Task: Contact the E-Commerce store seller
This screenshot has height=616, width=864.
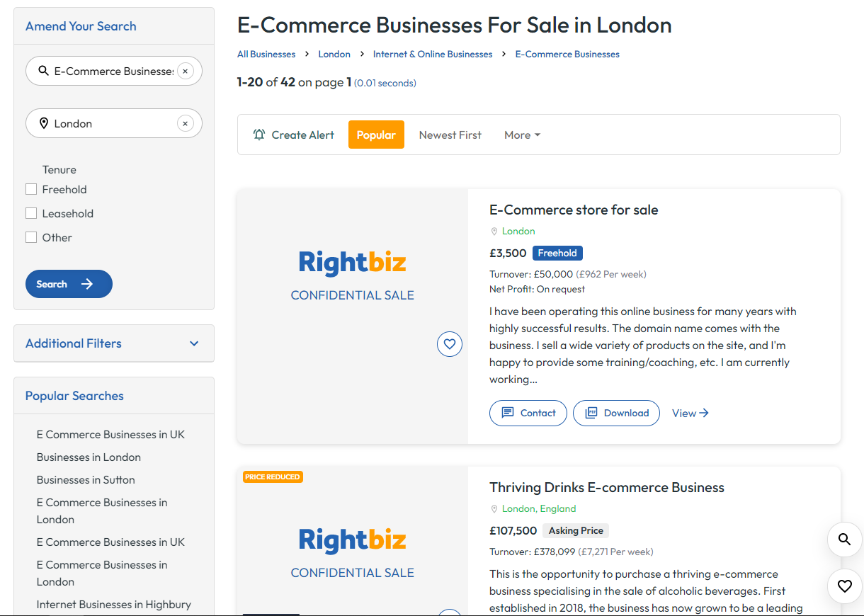Action: tap(528, 413)
